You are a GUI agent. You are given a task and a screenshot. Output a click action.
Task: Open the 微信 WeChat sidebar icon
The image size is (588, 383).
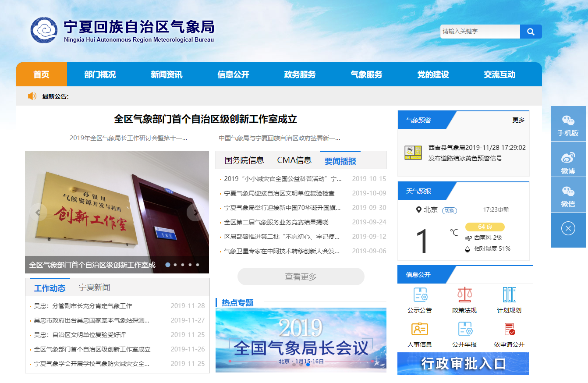point(568,195)
